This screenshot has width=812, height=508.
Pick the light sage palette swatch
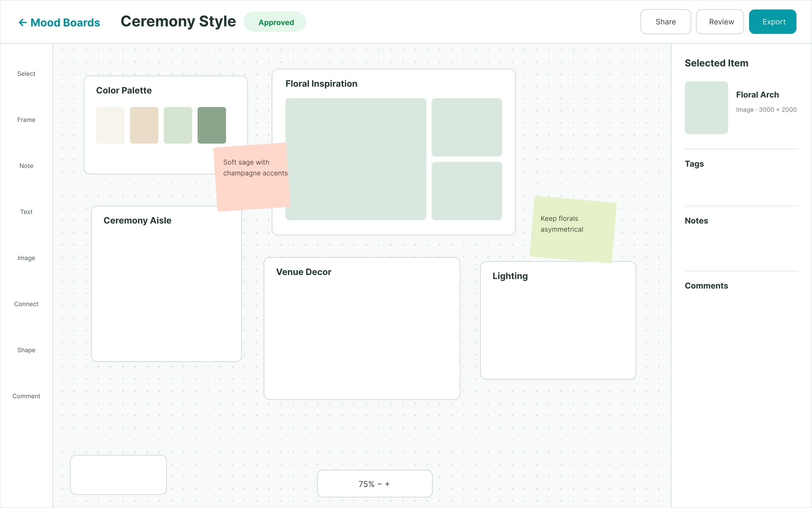tap(178, 125)
